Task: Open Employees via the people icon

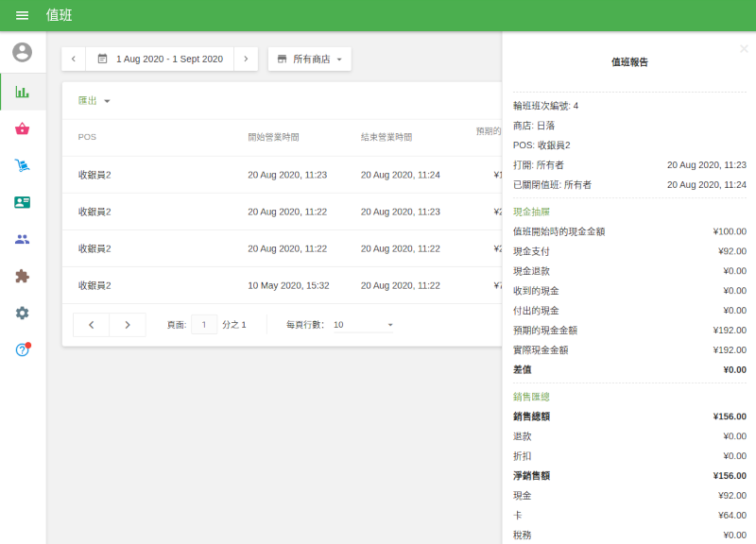Action: (23, 238)
